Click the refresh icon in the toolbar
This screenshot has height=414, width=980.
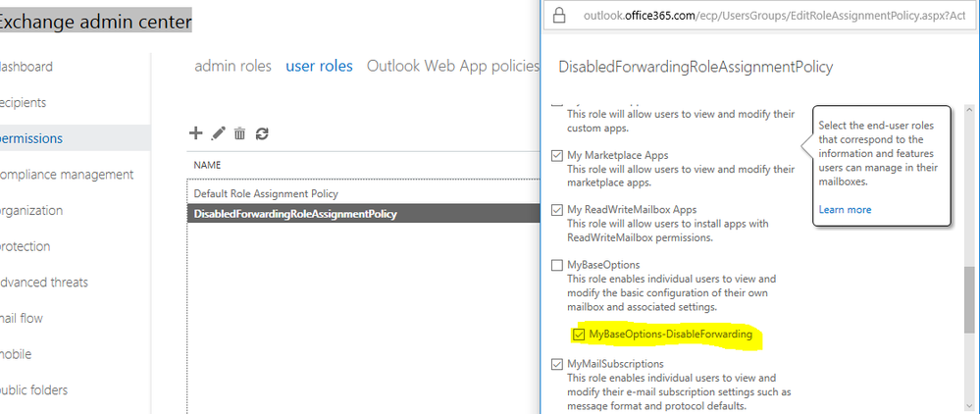pos(262,133)
